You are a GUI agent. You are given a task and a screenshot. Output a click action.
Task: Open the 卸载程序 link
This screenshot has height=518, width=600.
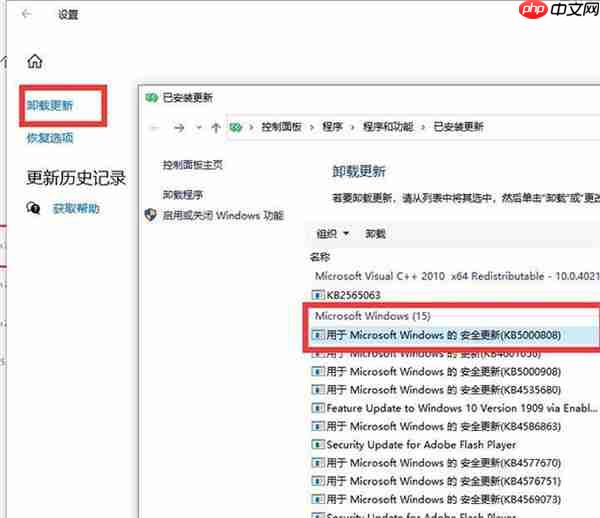pos(183,195)
